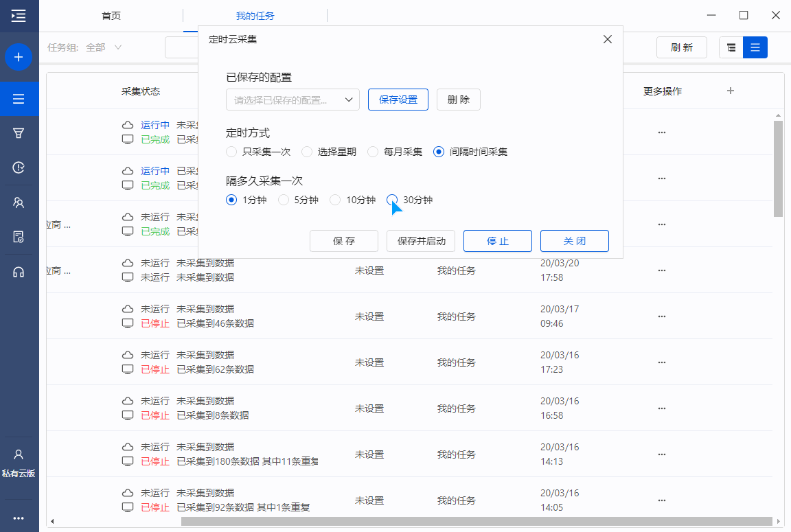Toggle the sidebar collapse icon at top
This screenshot has height=532, width=791.
coord(19,15)
